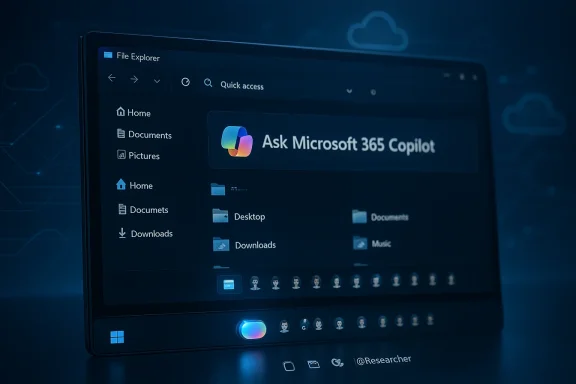Click the @Researcher label
Screen dimensions: 576x384
click(384, 360)
